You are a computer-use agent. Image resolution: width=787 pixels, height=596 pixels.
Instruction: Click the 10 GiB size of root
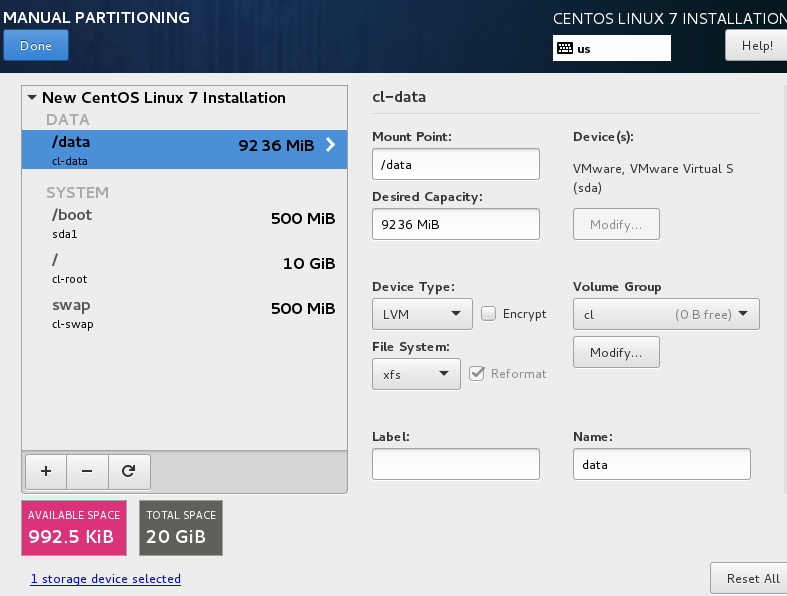(309, 263)
